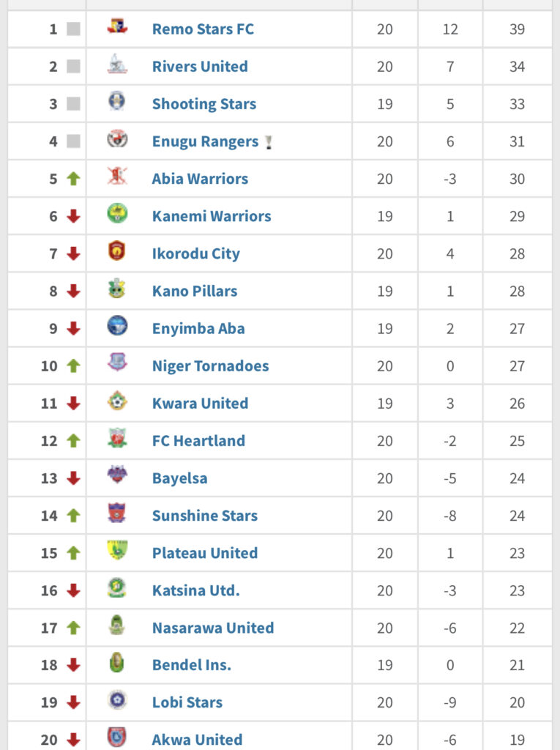Open the Plateau United team link
Screen dimensions: 560x750
pos(205,553)
